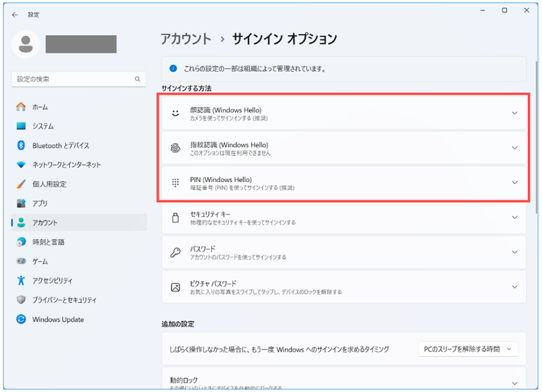The height and width of the screenshot is (392, 542).
Task: Click the ホーム house icon
Action: click(21, 107)
